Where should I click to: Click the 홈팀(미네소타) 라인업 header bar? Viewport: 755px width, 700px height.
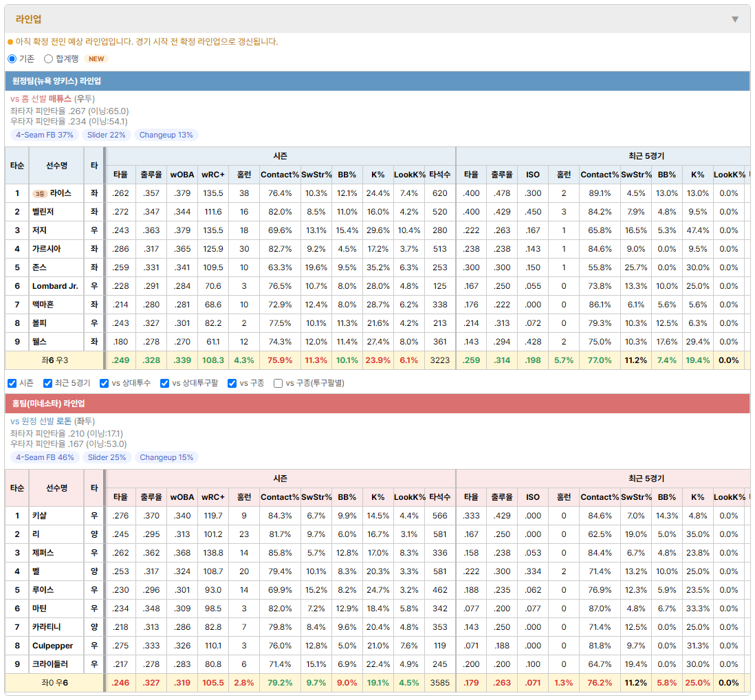(x=377, y=404)
